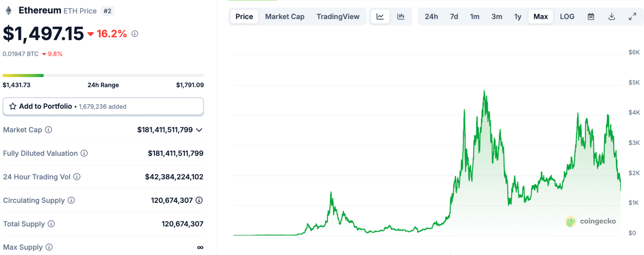
Task: Show Total Supply info icon
Action: tap(51, 224)
